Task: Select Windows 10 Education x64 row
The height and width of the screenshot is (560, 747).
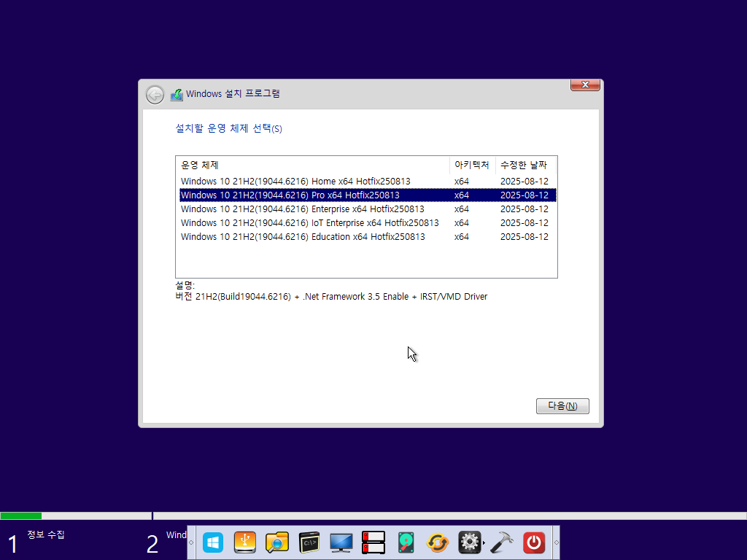Action: (x=368, y=237)
